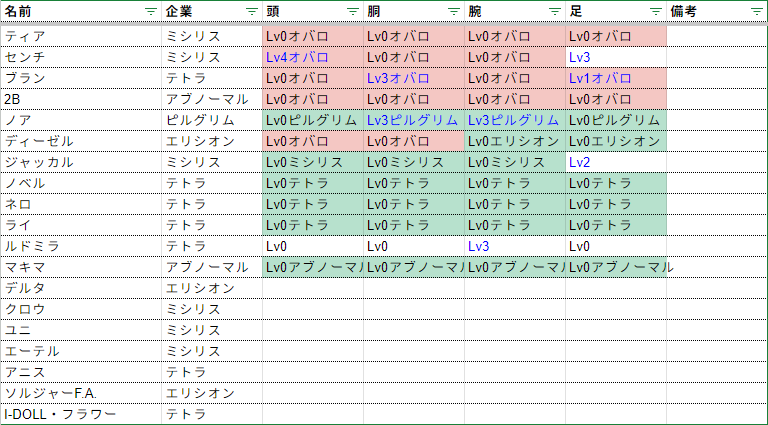Select the name cell ジャッカル
The image size is (768, 425).
pos(81,163)
